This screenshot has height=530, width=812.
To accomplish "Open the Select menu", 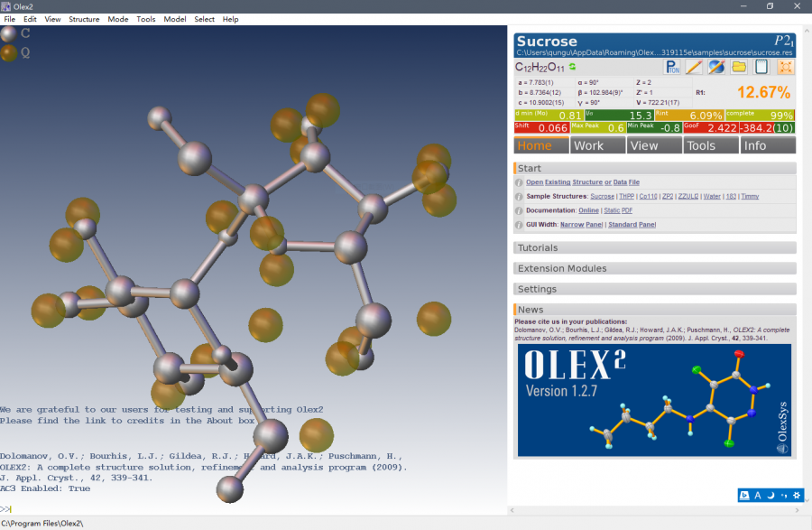I will tap(205, 19).
